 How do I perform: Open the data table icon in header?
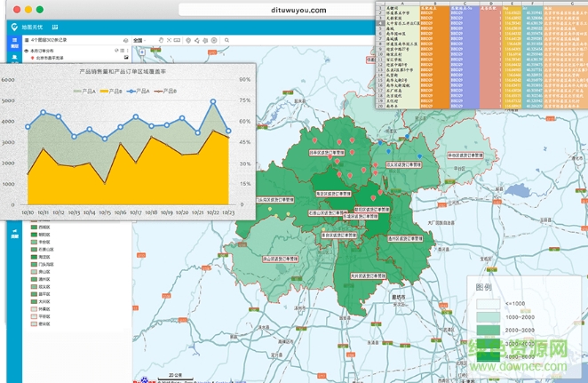point(55,28)
